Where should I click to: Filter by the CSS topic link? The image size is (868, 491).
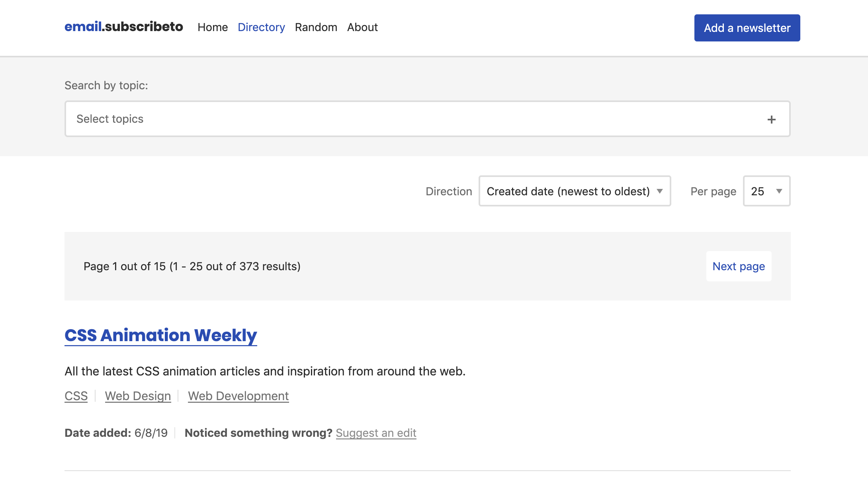click(x=76, y=396)
